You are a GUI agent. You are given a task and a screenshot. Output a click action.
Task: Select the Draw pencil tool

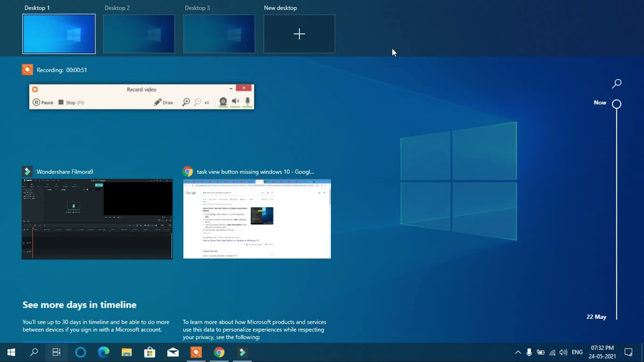[164, 102]
